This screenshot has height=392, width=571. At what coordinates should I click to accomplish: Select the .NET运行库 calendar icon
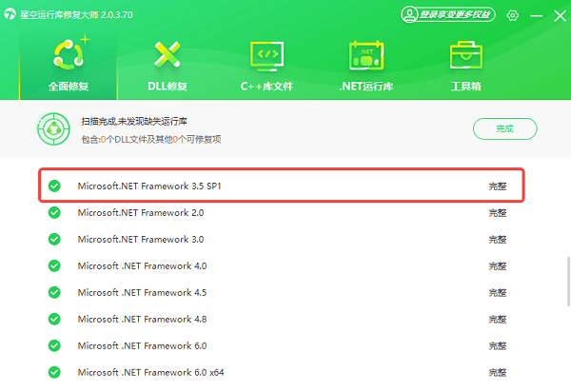[x=365, y=55]
